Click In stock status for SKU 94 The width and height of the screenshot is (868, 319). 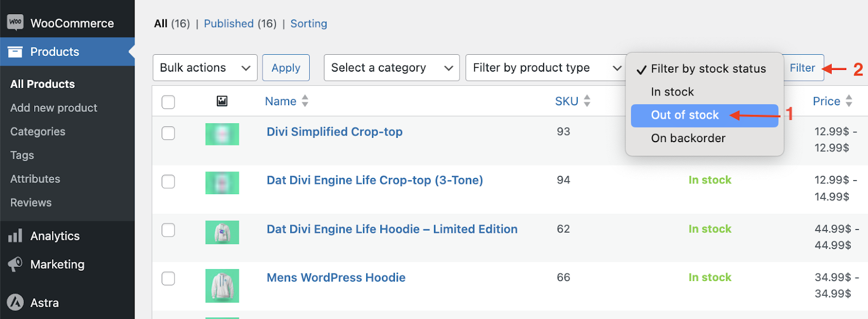(x=710, y=180)
